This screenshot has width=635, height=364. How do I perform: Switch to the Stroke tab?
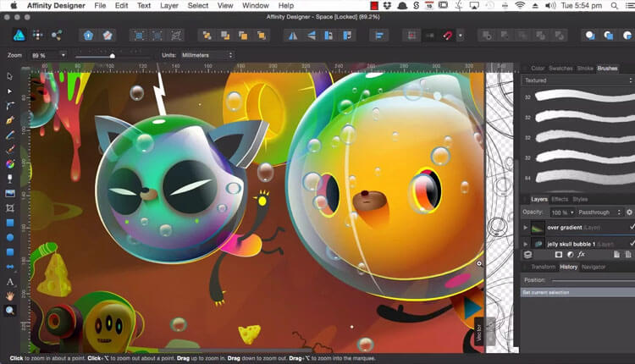(585, 68)
